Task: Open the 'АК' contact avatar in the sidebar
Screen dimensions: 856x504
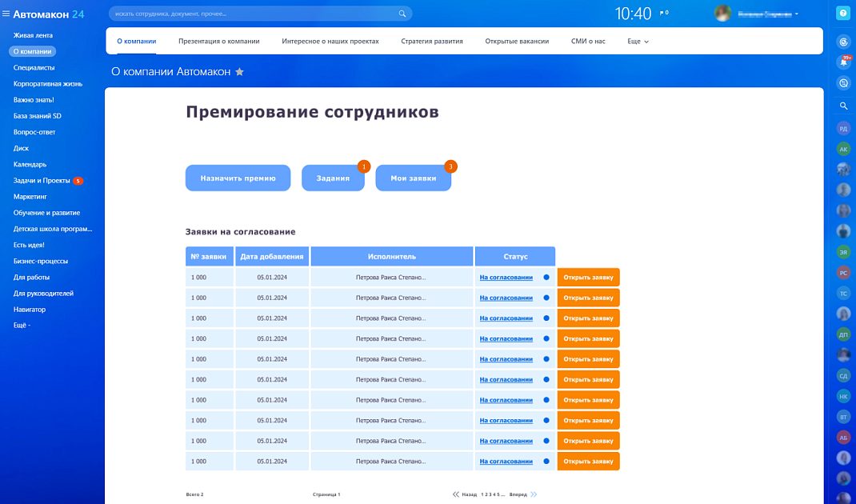Action: 843,149
